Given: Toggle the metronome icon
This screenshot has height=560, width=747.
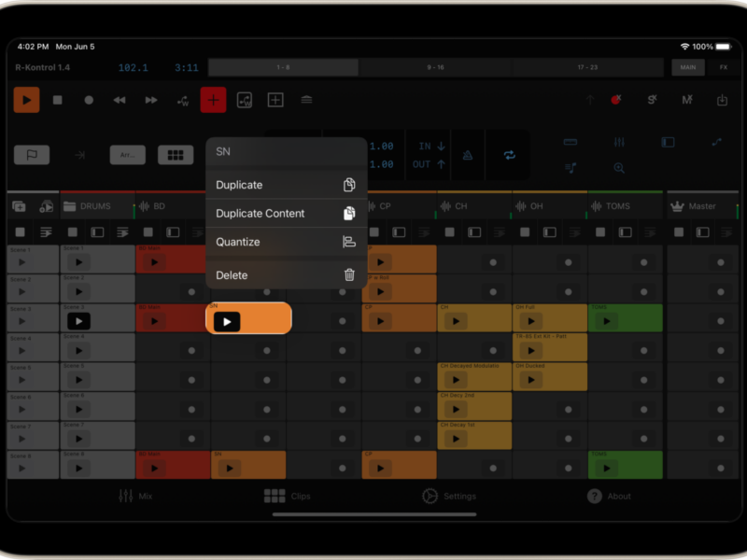Looking at the screenshot, I should point(468,155).
